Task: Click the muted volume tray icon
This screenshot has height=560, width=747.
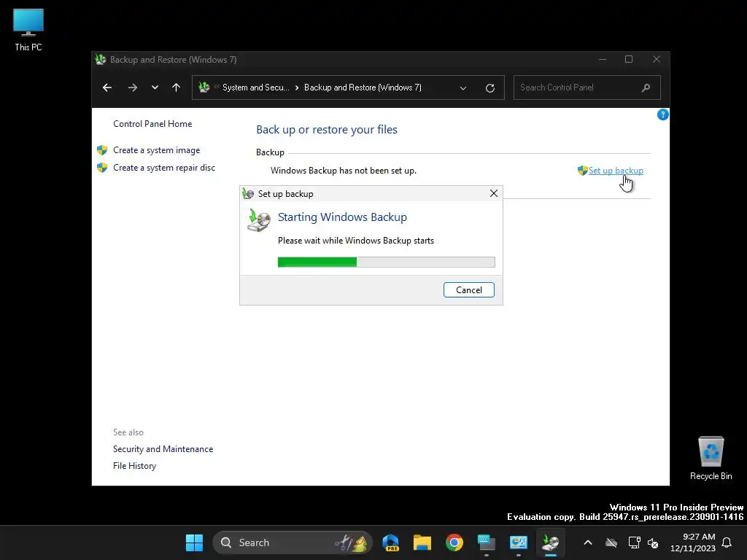Action: point(653,542)
